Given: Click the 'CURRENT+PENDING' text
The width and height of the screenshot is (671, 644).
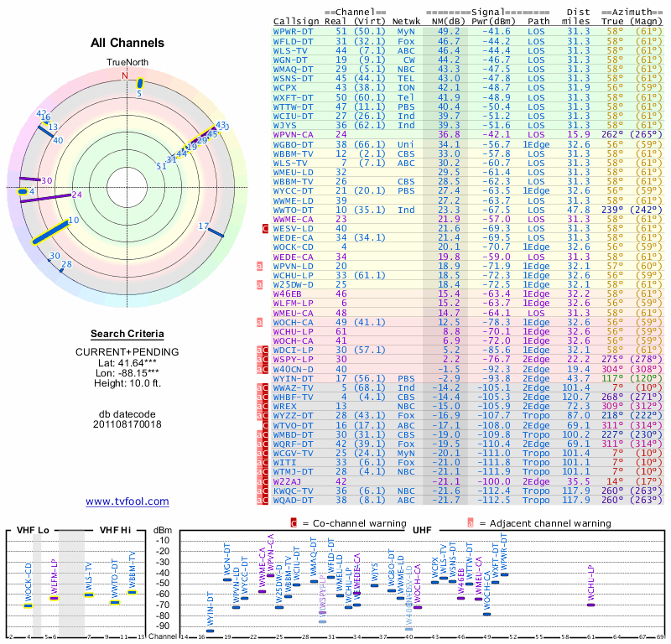Looking at the screenshot, I should coord(127,352).
